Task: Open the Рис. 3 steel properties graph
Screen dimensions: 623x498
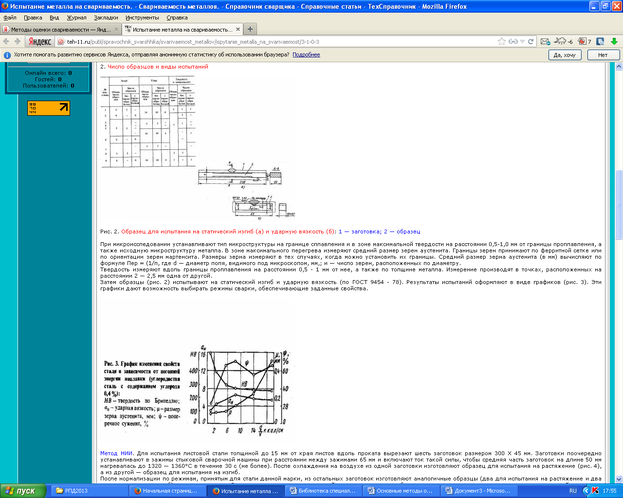Action: coord(198,390)
